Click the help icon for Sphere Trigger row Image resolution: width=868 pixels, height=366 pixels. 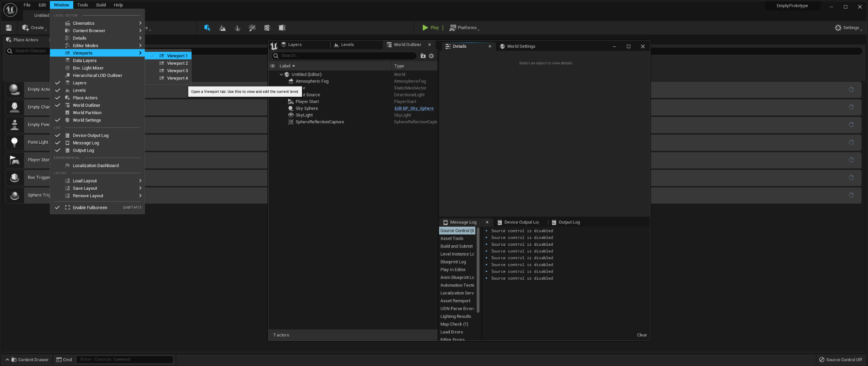tap(852, 195)
